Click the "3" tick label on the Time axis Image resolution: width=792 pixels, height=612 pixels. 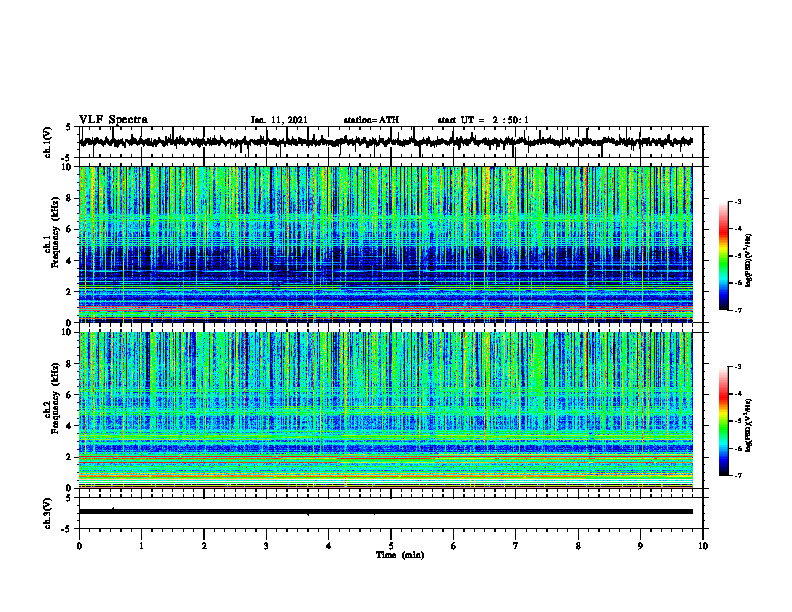click(267, 546)
